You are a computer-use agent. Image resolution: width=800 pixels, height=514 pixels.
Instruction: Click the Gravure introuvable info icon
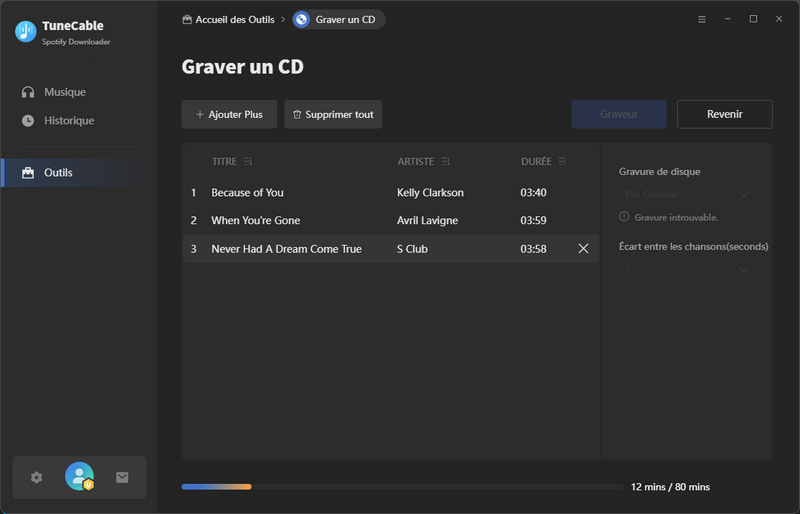click(x=624, y=217)
